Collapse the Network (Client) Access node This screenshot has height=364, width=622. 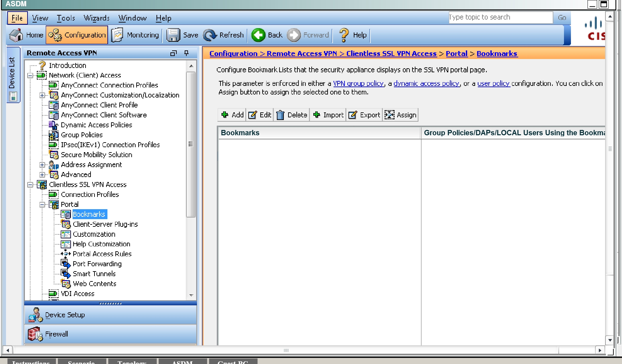pos(30,76)
